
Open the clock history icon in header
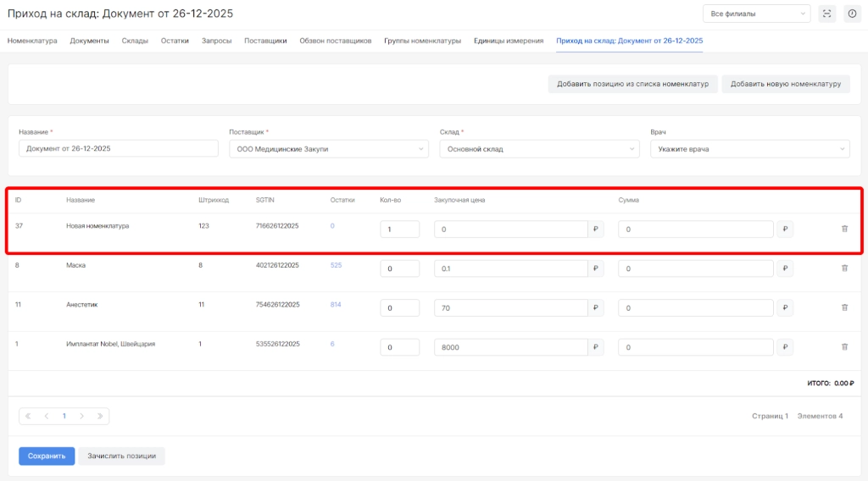click(851, 14)
